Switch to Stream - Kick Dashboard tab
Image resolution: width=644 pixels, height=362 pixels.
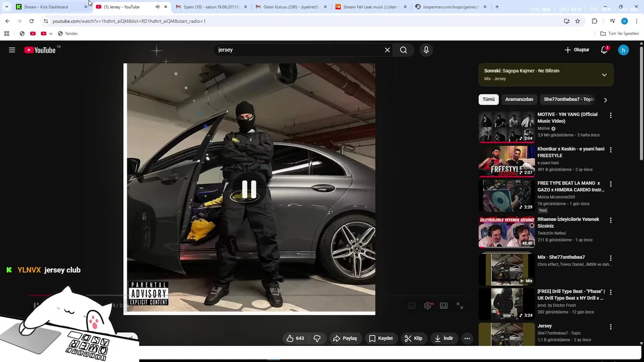[x=51, y=7]
